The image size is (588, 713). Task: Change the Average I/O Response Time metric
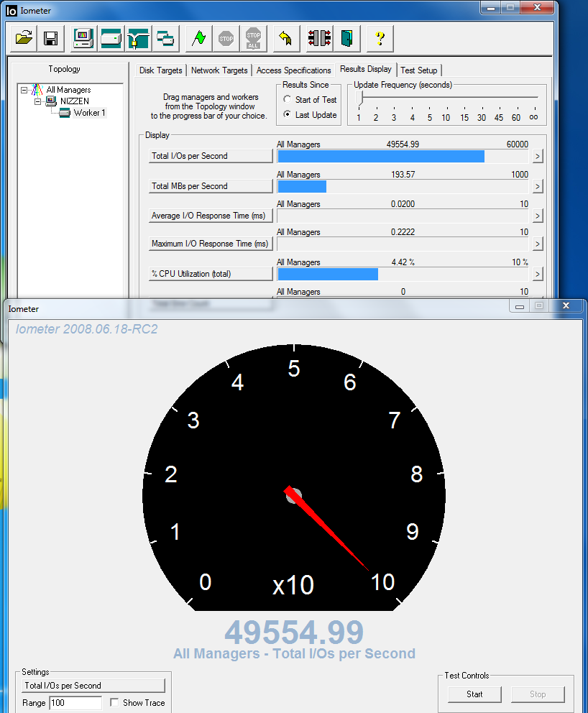tap(211, 216)
